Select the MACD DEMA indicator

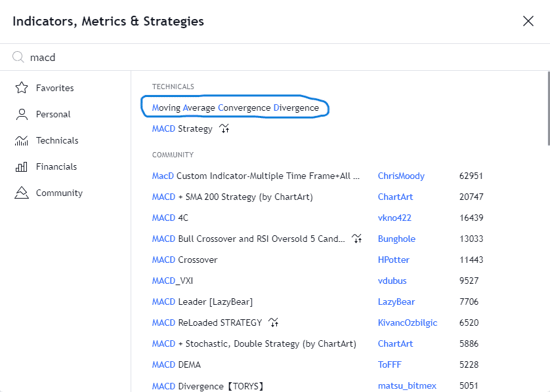176,364
